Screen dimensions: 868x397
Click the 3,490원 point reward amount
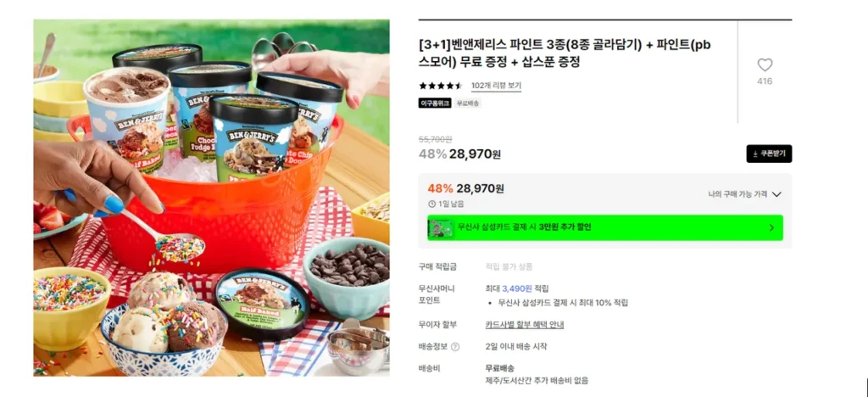coord(517,288)
